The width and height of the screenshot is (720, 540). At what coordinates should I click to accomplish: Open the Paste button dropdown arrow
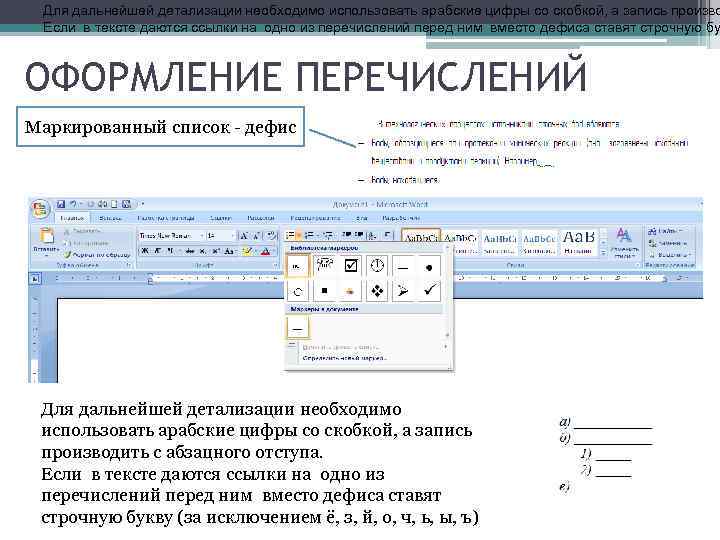tap(46, 254)
